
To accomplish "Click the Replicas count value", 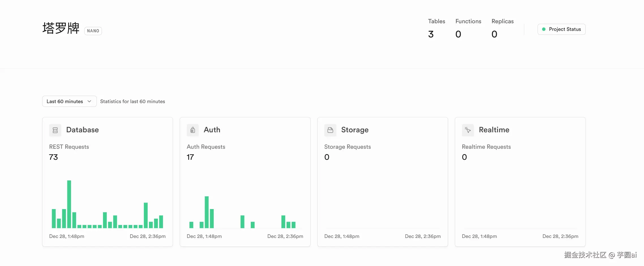I will pos(494,34).
